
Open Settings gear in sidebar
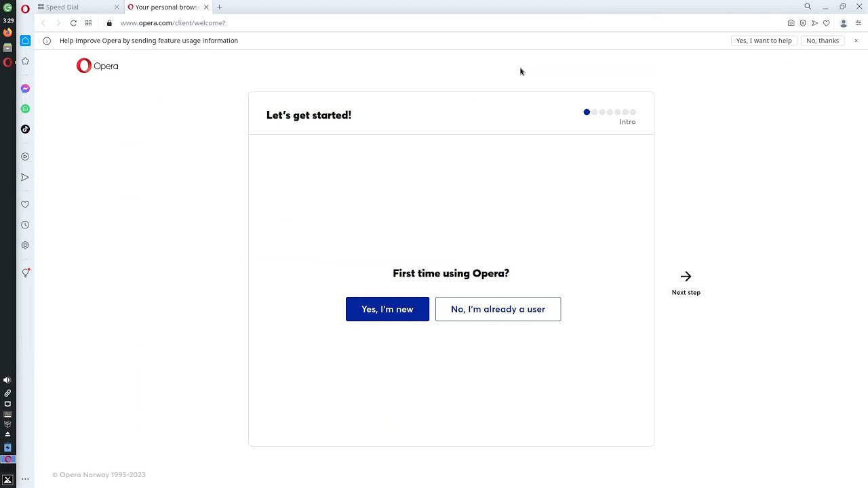click(x=25, y=245)
